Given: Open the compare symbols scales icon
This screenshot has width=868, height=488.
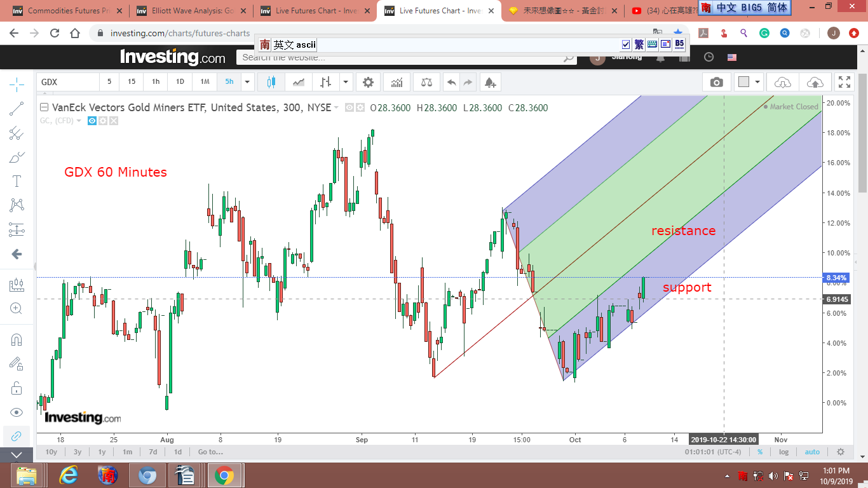Looking at the screenshot, I should (426, 82).
